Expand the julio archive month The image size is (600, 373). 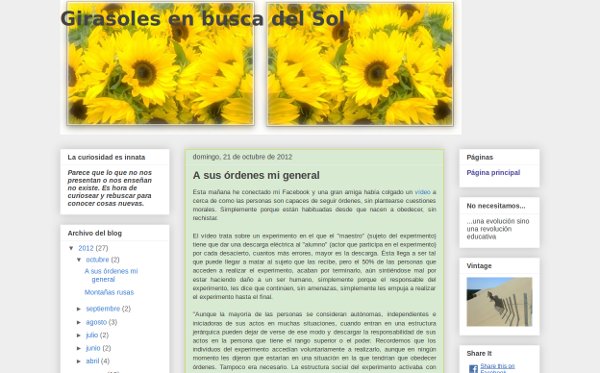coord(79,335)
